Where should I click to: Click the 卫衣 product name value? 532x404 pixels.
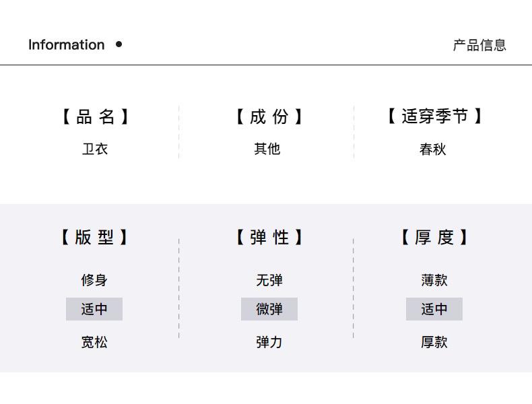pyautogui.click(x=94, y=149)
